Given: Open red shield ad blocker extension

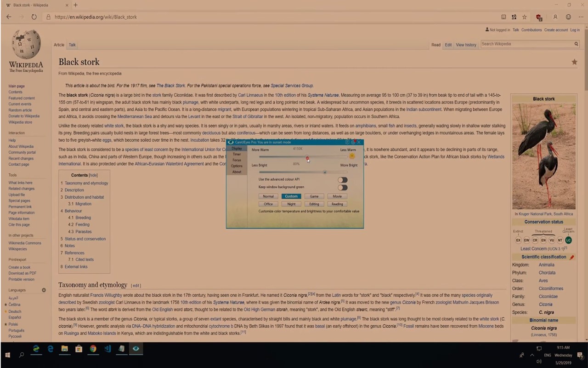Looking at the screenshot, I should point(539,17).
